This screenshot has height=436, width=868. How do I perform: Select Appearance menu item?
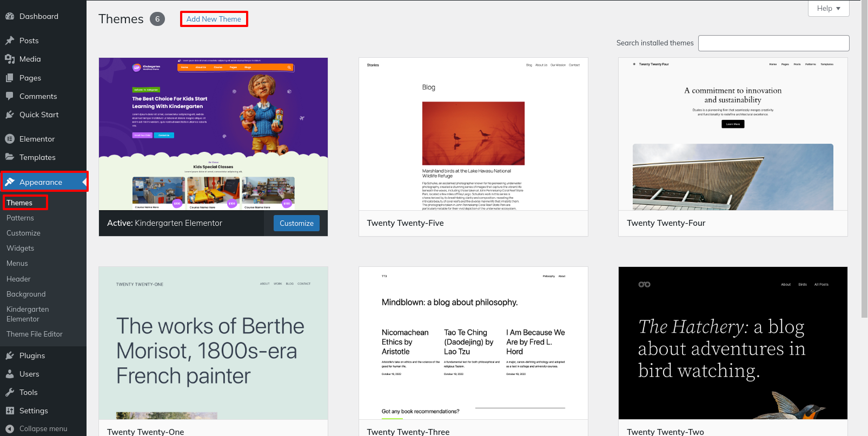(43, 182)
